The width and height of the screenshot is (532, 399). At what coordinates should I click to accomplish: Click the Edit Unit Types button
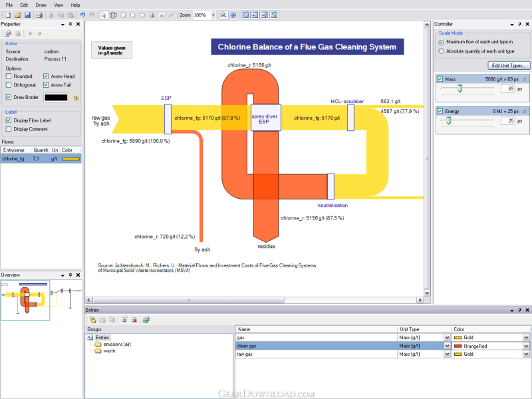coord(509,65)
